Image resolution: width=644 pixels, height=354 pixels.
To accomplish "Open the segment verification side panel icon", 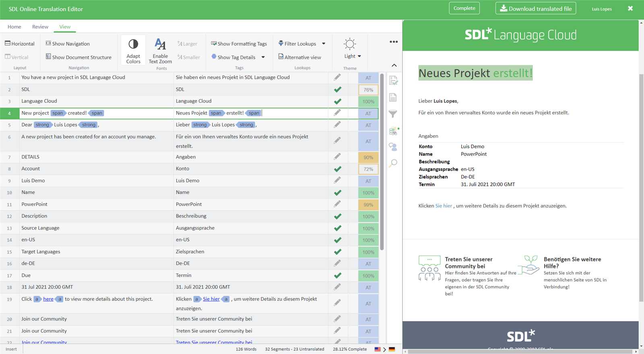I will point(393,80).
